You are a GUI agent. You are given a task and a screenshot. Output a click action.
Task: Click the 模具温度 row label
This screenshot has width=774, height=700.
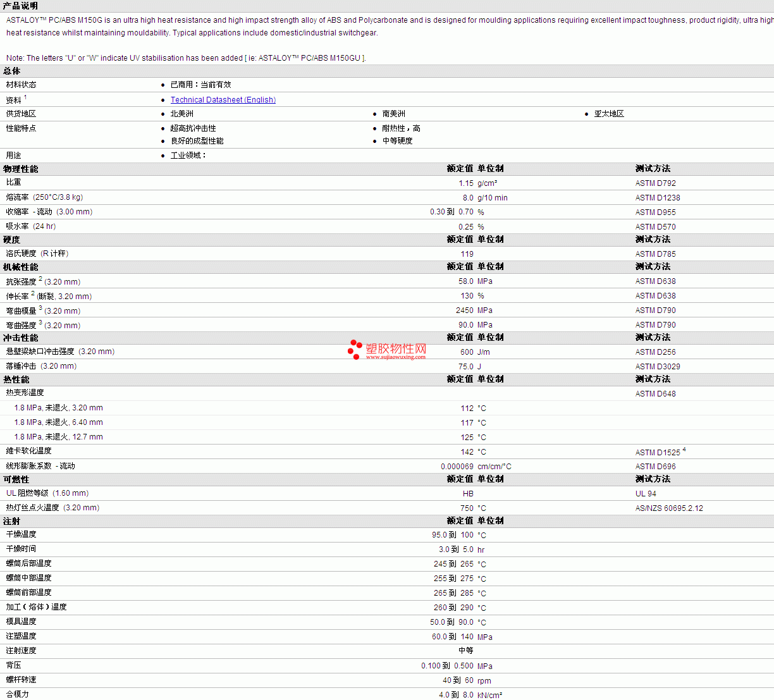coord(21,622)
